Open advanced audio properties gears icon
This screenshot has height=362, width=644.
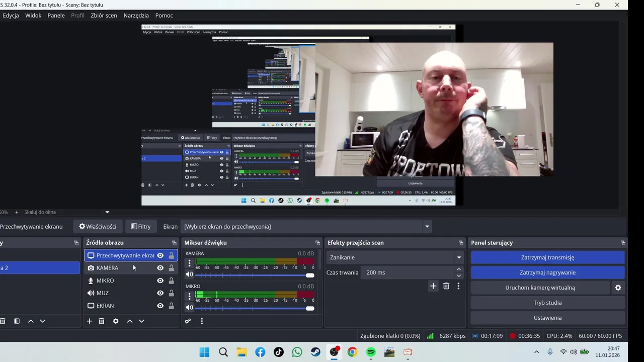point(188,321)
